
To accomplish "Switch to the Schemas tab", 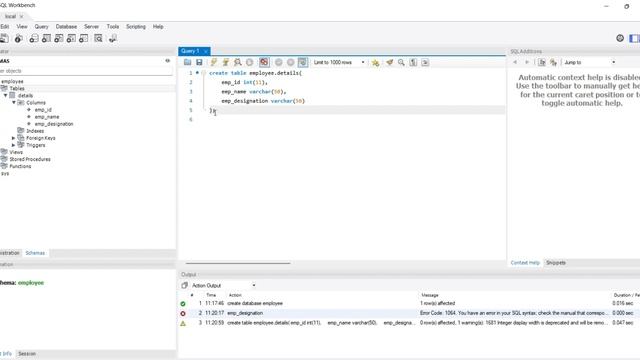I will coord(35,253).
